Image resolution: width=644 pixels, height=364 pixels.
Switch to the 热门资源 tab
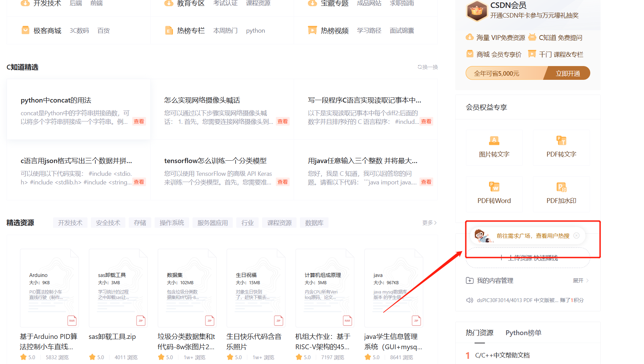480,333
